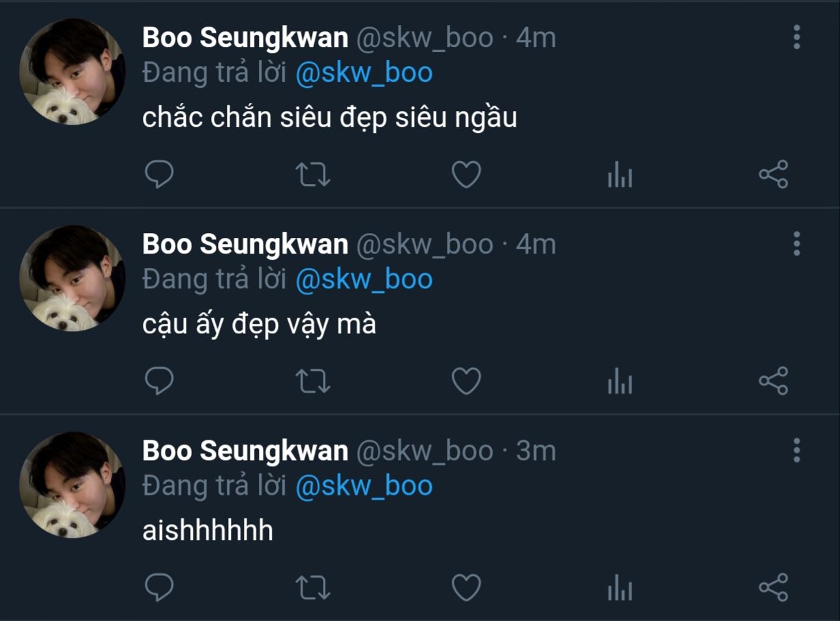This screenshot has height=621, width=840.
Task: Retweet the 'cậu ấy đẹp vậy mà' tweet
Action: pyautogui.click(x=313, y=381)
